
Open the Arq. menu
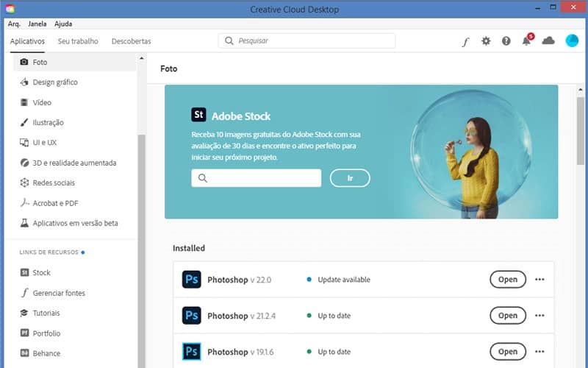(14, 24)
